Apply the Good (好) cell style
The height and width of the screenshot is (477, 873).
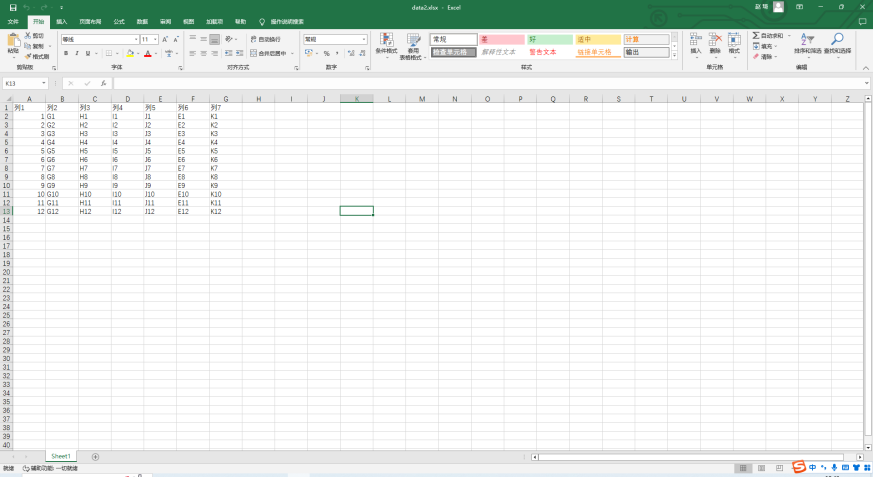point(550,40)
